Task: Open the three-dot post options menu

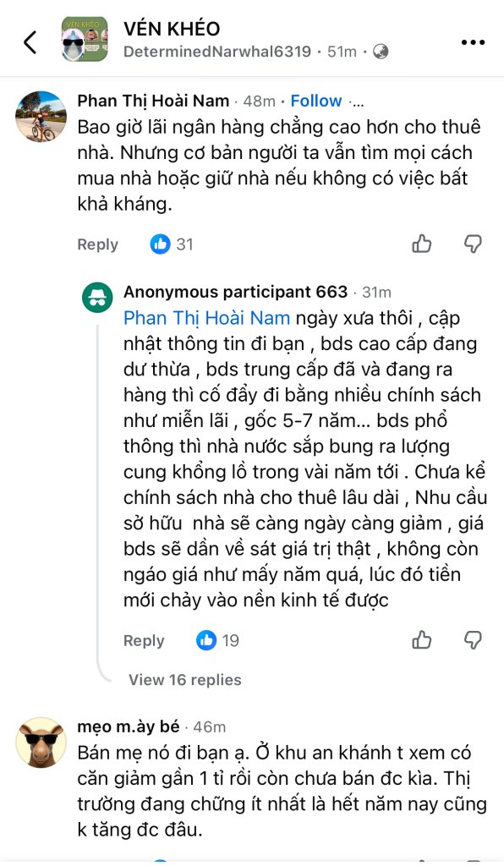Action: coord(473,42)
